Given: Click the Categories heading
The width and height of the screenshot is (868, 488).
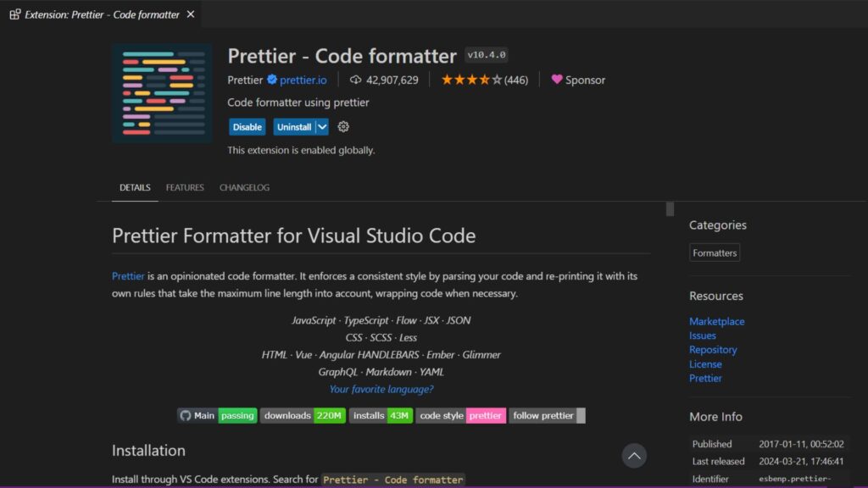Looking at the screenshot, I should (x=718, y=225).
